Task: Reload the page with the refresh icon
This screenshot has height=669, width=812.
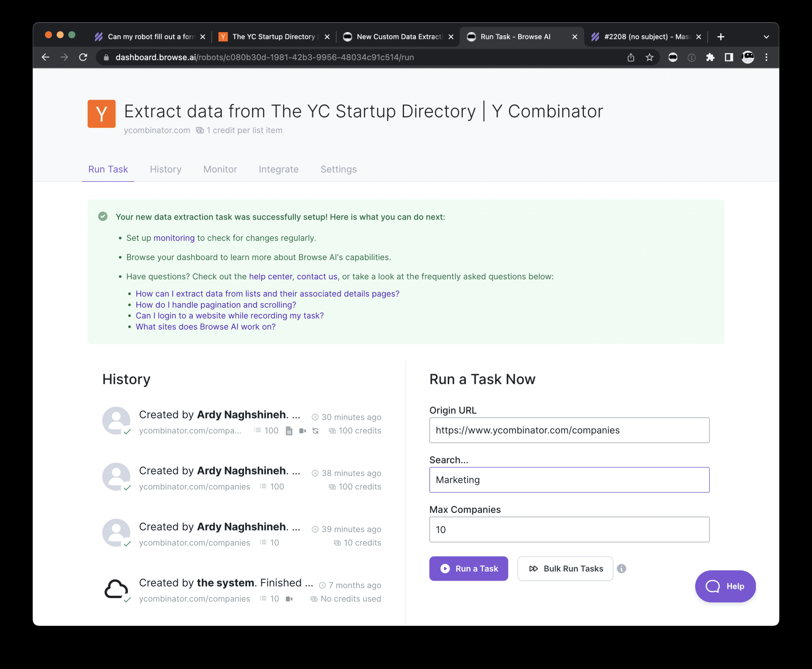Action: (83, 57)
